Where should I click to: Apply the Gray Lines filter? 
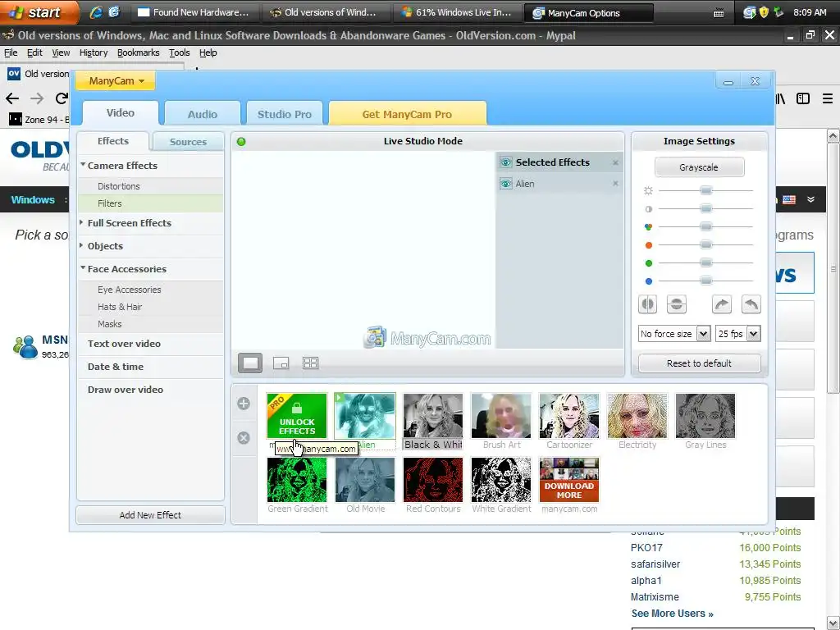(x=705, y=416)
